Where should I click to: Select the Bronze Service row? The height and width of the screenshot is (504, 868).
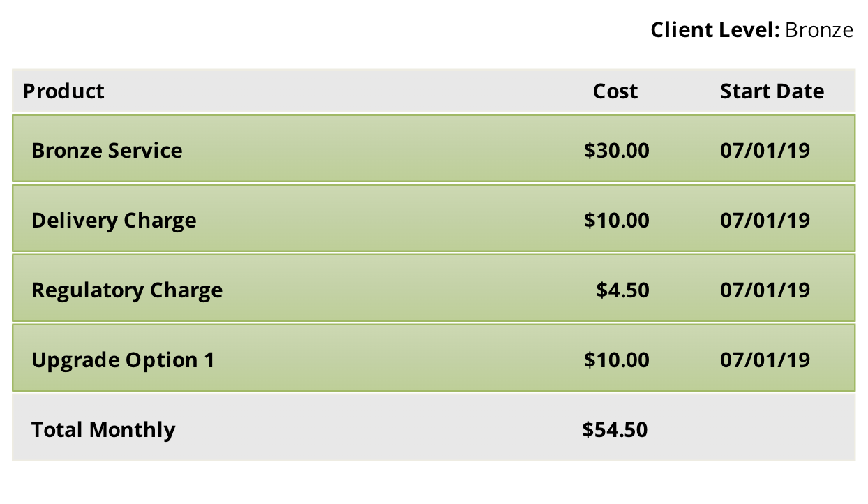433,149
